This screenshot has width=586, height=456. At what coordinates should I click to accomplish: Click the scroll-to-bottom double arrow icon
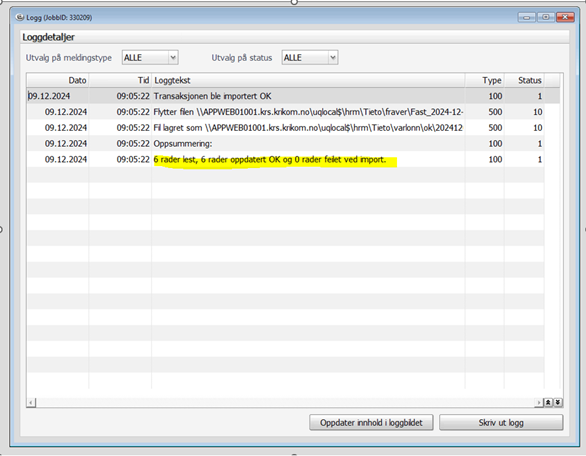(558, 403)
